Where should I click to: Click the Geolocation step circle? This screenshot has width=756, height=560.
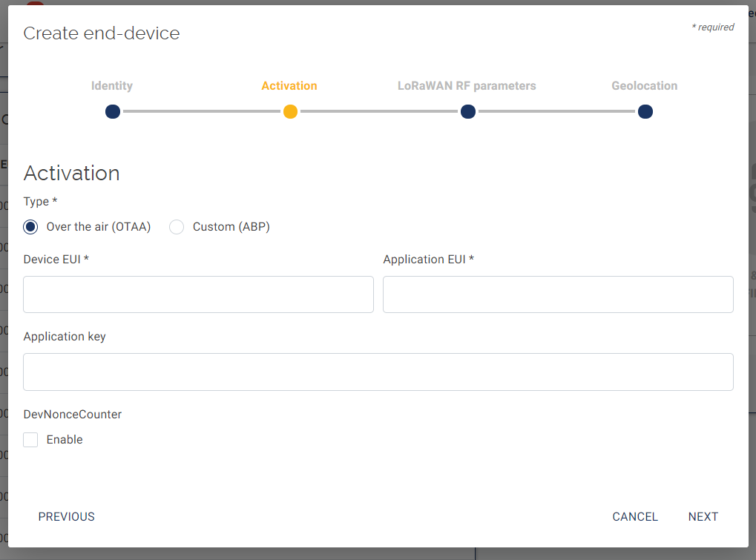(645, 112)
